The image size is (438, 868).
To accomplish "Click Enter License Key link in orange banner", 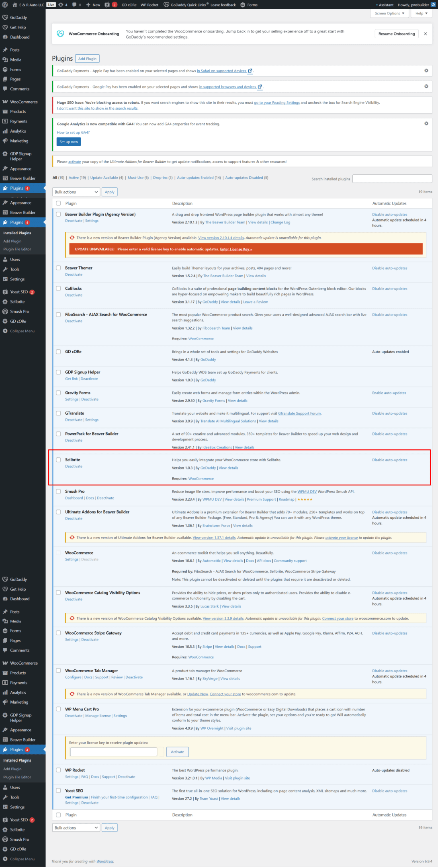I will point(236,249).
